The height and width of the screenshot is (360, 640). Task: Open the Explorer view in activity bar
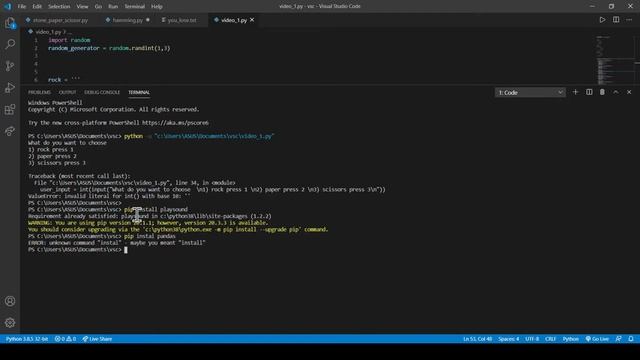tap(10, 23)
